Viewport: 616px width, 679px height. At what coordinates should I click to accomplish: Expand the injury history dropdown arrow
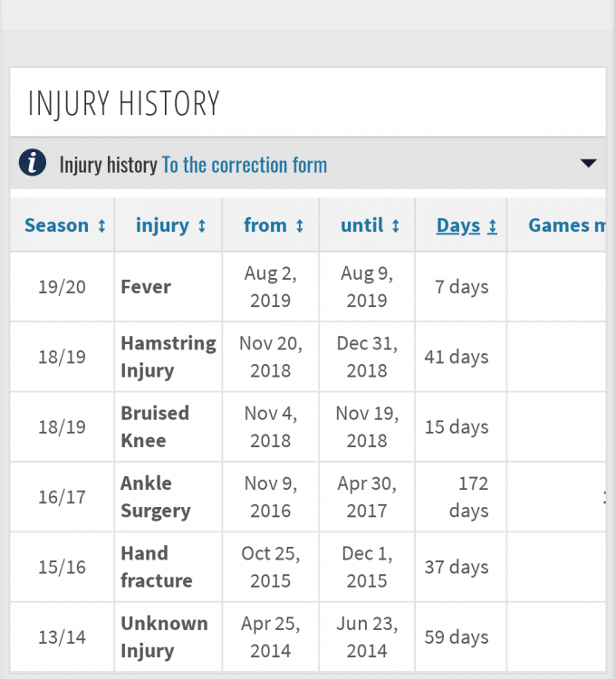point(588,163)
